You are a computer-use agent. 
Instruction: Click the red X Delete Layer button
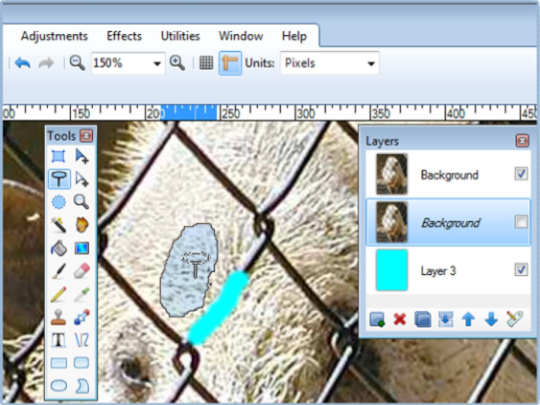coord(400,319)
